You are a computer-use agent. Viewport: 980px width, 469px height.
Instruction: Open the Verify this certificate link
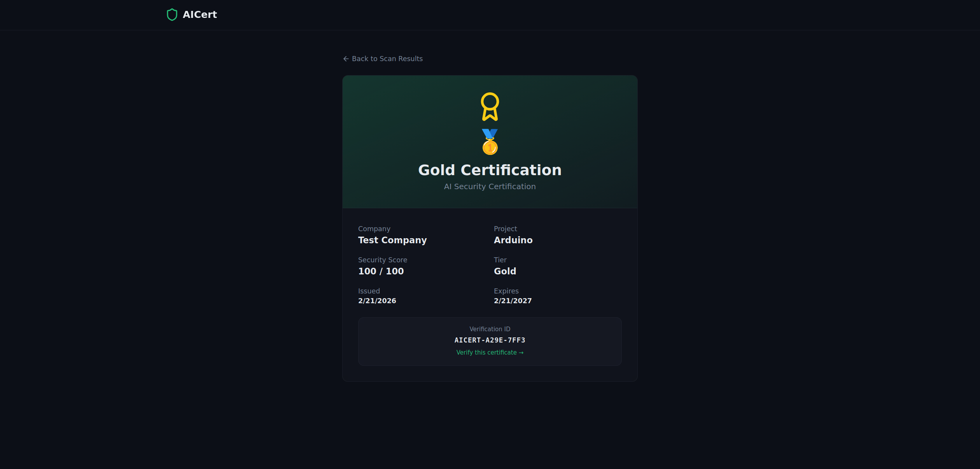[x=486, y=353]
